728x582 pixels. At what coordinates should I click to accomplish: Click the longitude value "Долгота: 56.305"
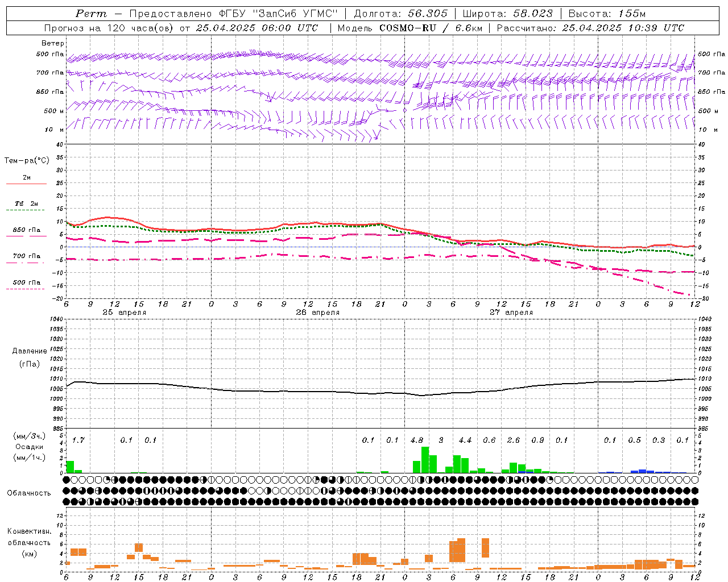[400, 14]
